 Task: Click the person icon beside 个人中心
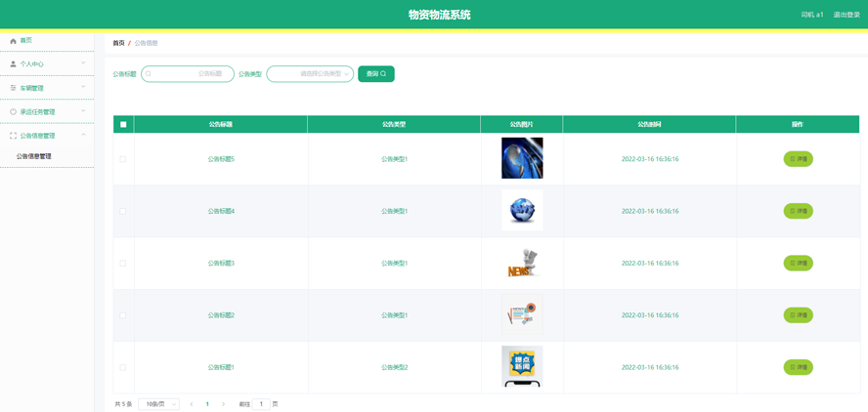click(14, 64)
